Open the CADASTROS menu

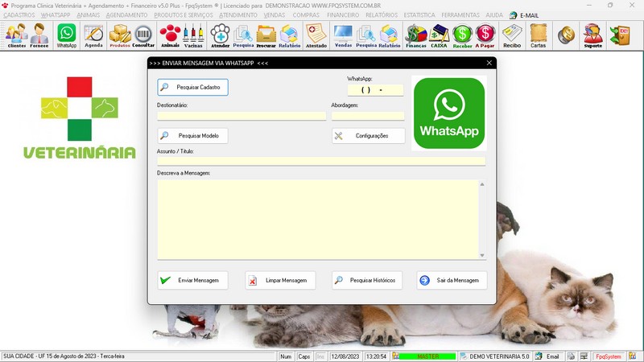(x=19, y=14)
